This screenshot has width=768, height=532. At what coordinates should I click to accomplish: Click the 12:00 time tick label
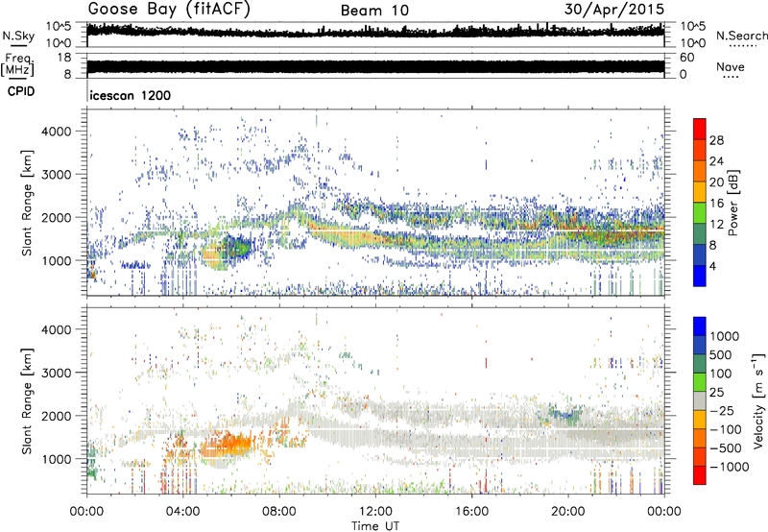(x=375, y=512)
